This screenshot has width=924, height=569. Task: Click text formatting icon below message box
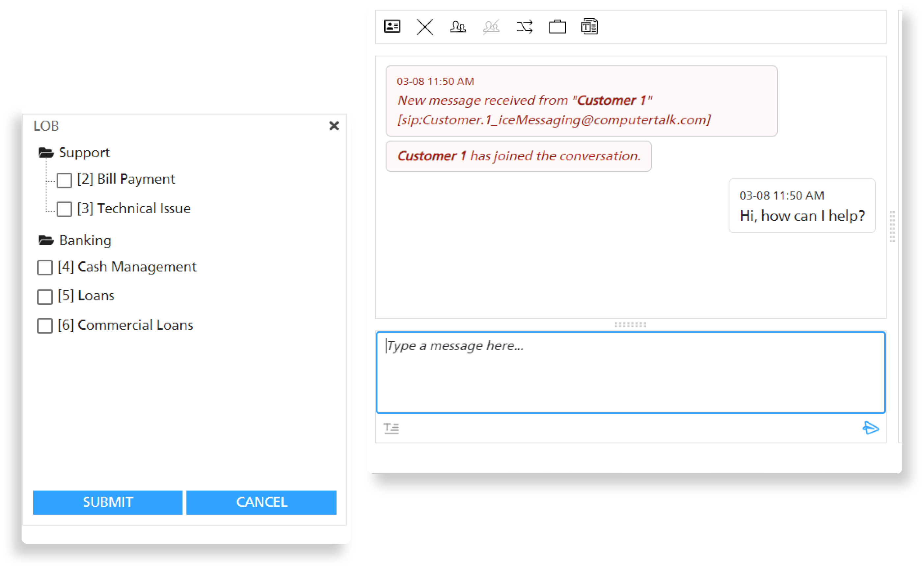point(391,428)
